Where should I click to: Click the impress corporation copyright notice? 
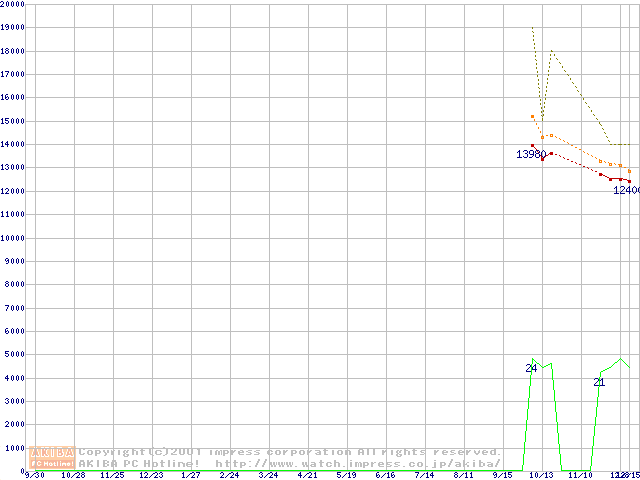click(x=290, y=452)
